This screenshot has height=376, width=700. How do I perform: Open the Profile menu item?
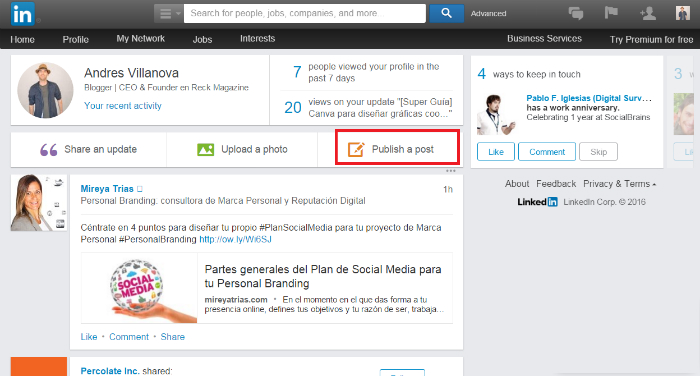75,39
